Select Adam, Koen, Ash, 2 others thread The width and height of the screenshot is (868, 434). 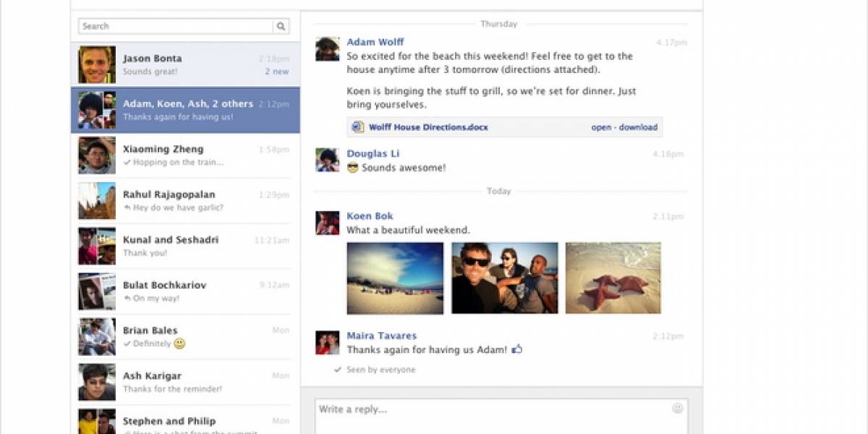[185, 110]
